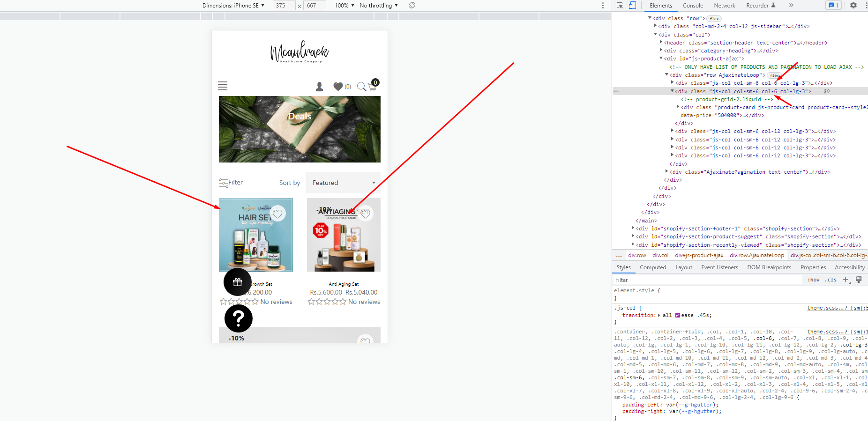Toggle the device toolbar icon

coord(632,5)
